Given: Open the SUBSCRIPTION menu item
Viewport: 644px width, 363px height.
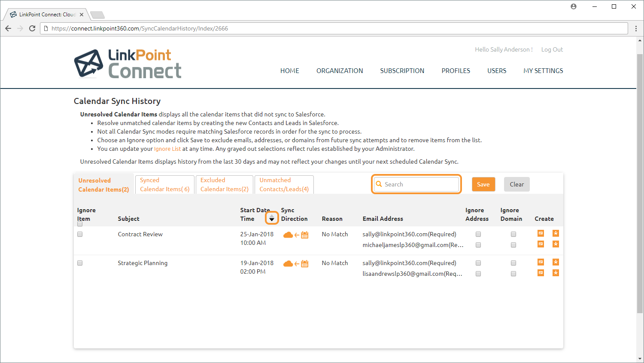Looking at the screenshot, I should pyautogui.click(x=402, y=71).
